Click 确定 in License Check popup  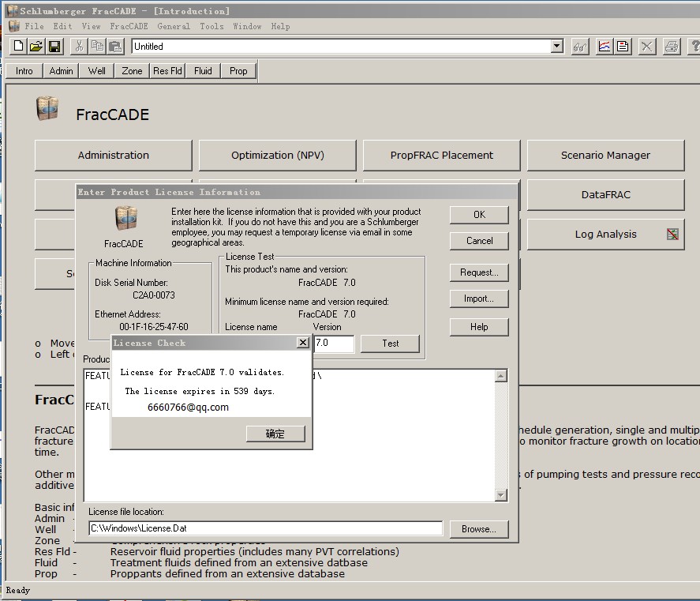click(x=275, y=434)
